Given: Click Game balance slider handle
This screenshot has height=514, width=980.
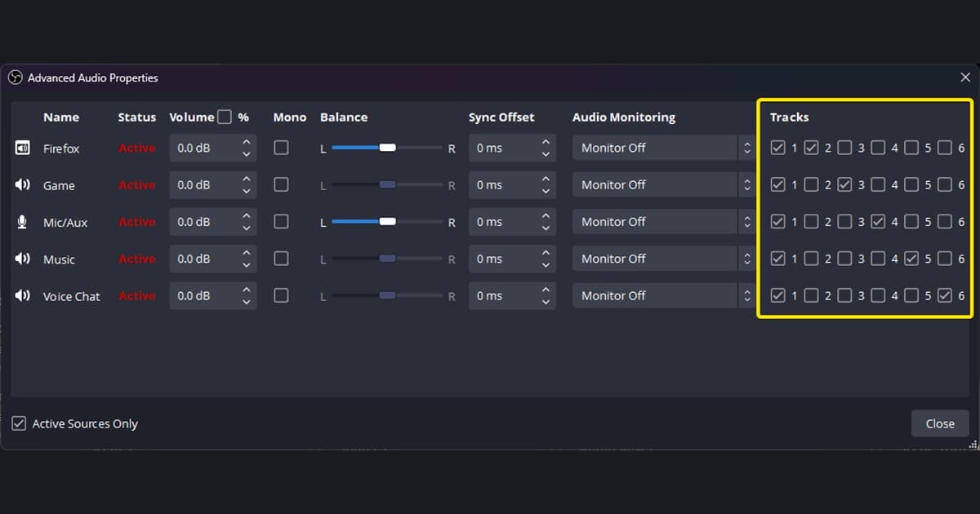Looking at the screenshot, I should pos(388,184).
